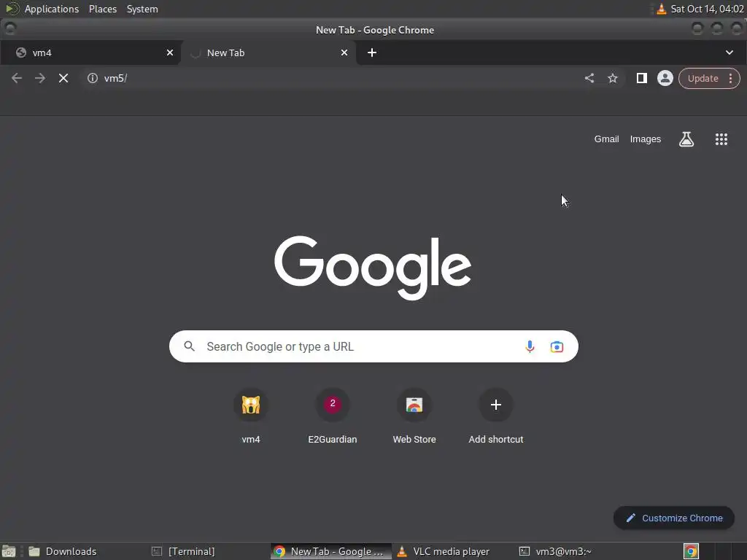The image size is (747, 560).
Task: Start voice search with the microphone
Action: click(x=530, y=346)
